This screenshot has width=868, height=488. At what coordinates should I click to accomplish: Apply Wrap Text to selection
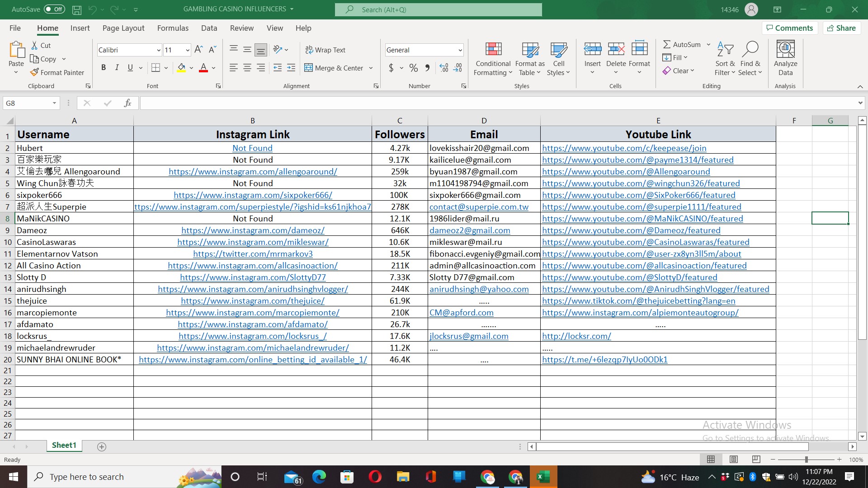pyautogui.click(x=325, y=50)
